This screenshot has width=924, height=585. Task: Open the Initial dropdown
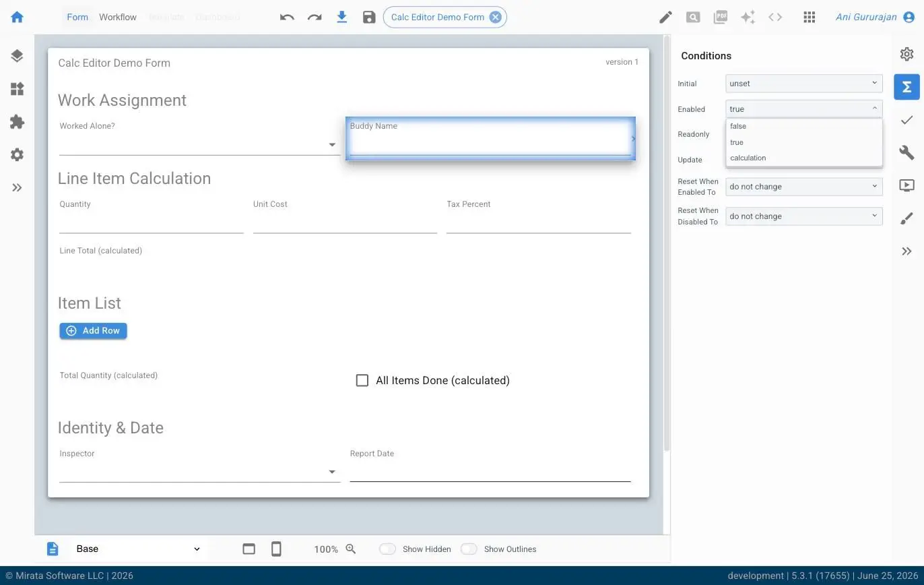click(804, 84)
